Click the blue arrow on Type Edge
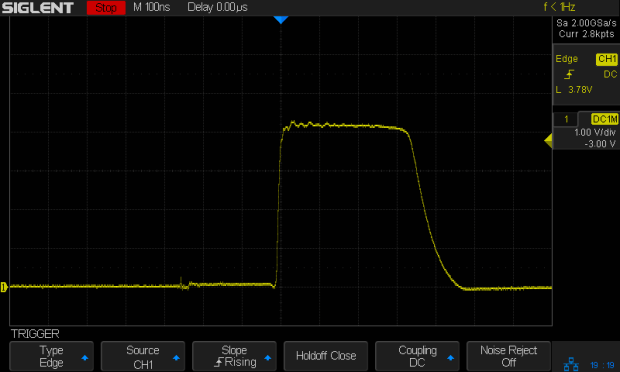620x372 pixels. point(85,358)
